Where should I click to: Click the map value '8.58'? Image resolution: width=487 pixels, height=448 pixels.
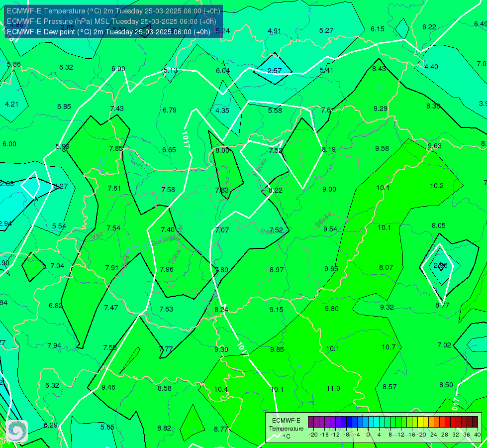(165, 388)
